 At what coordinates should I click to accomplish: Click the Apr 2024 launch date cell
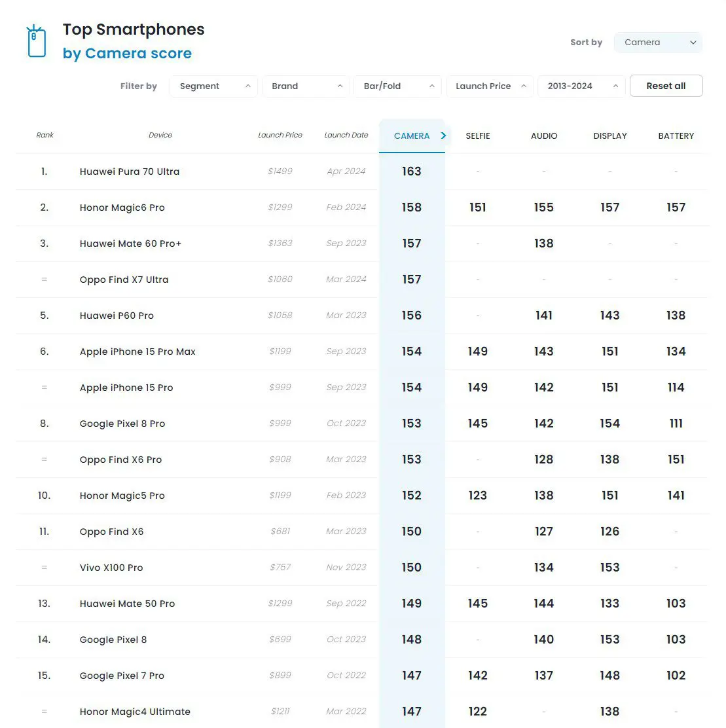346,172
